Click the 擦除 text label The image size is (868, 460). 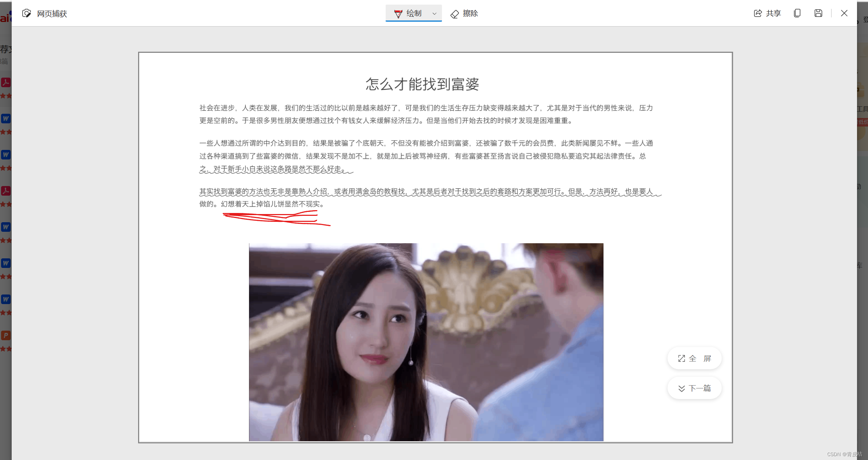point(470,13)
